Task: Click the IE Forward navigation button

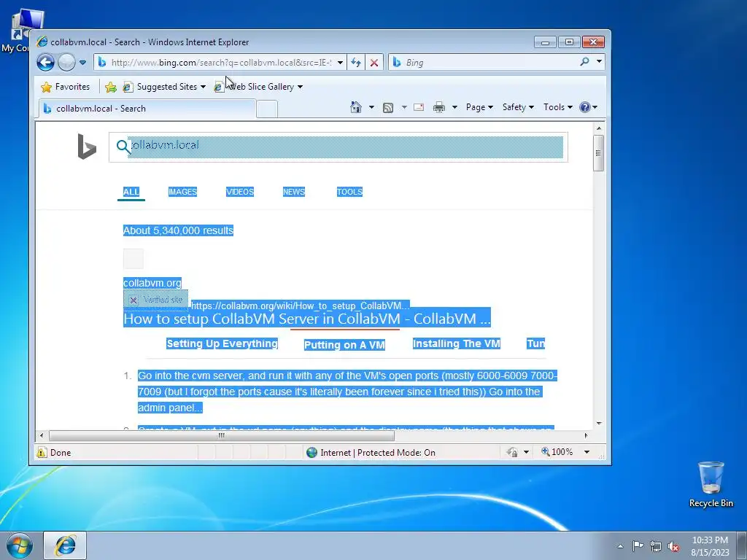Action: click(x=66, y=63)
